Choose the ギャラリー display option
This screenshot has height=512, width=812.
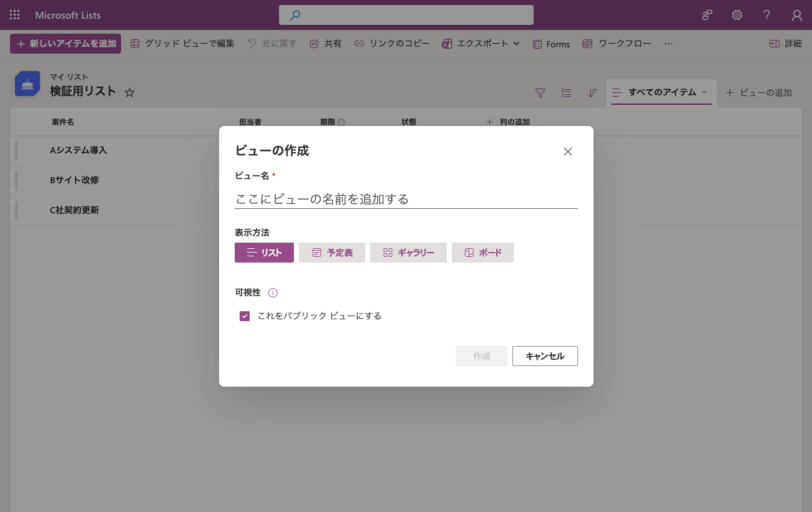(408, 253)
